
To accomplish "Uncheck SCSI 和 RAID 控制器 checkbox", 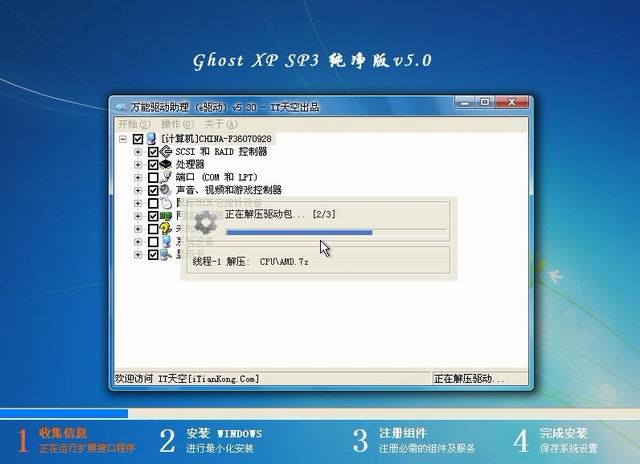I will [153, 152].
